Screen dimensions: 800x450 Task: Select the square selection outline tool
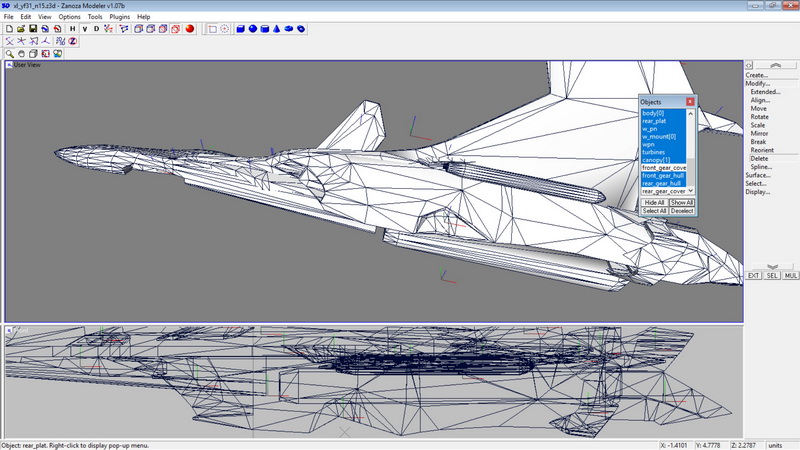tap(213, 29)
